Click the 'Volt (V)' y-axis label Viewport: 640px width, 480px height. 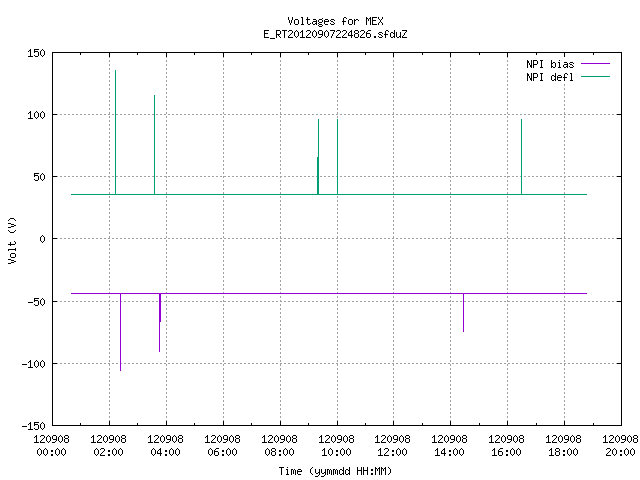pos(12,240)
